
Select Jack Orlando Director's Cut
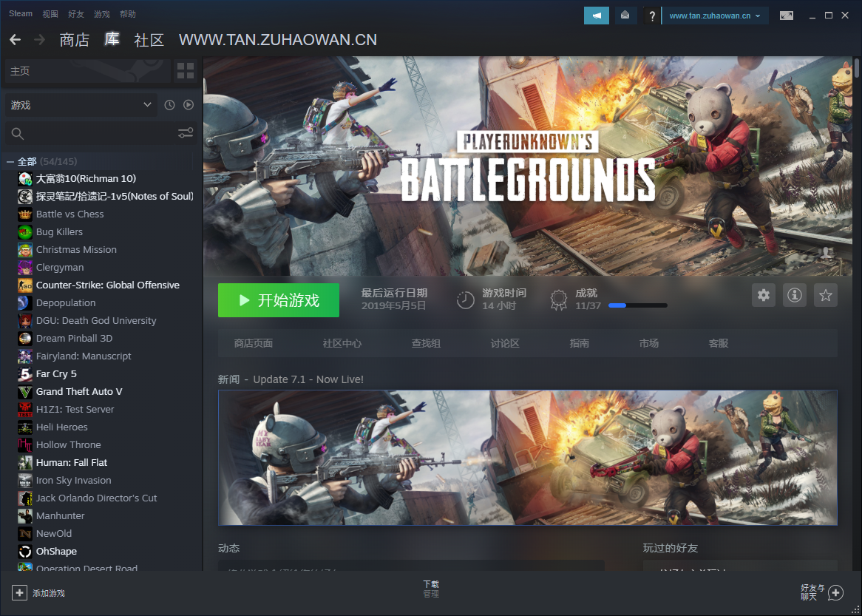tap(97, 498)
